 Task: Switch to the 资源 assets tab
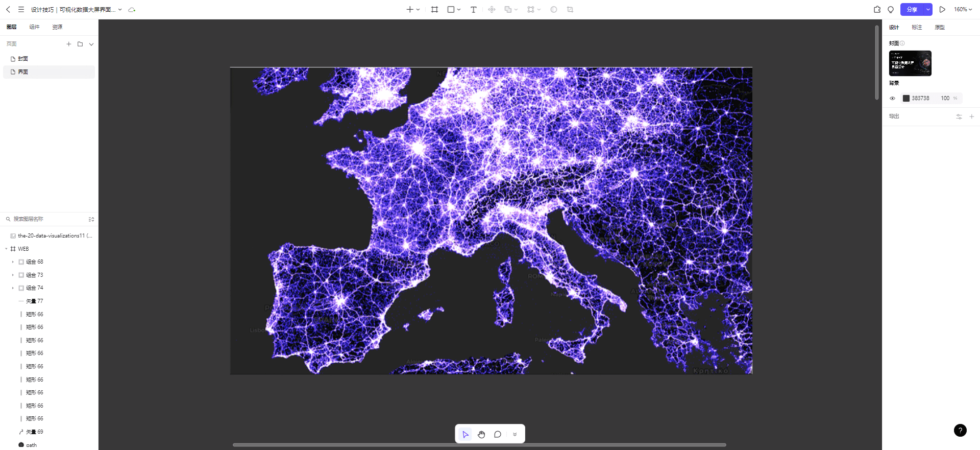click(57, 27)
